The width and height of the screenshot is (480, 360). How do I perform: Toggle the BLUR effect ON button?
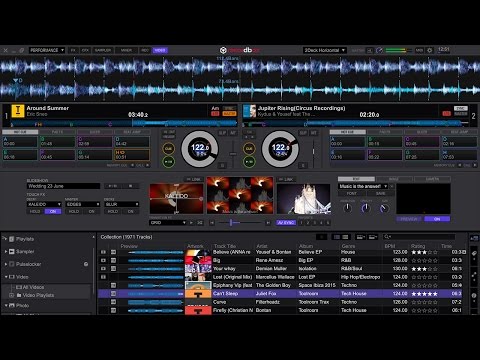[130, 211]
